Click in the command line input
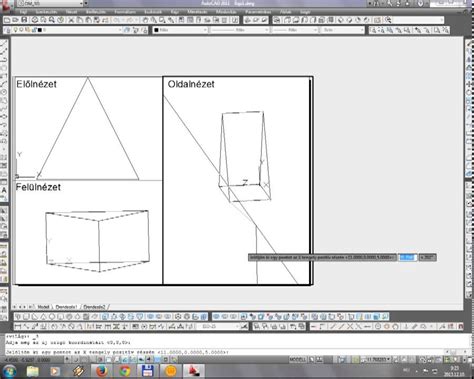This screenshot has height=379, width=474. pyautogui.click(x=225, y=352)
